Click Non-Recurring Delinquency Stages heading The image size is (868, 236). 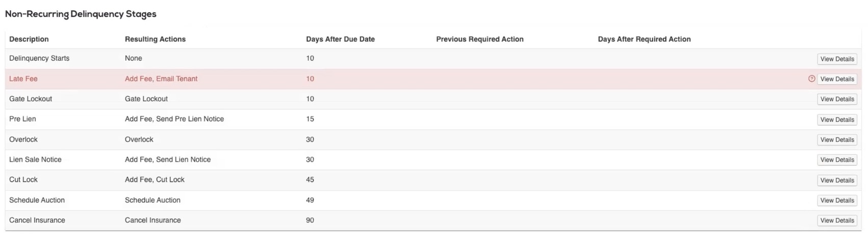pos(81,14)
